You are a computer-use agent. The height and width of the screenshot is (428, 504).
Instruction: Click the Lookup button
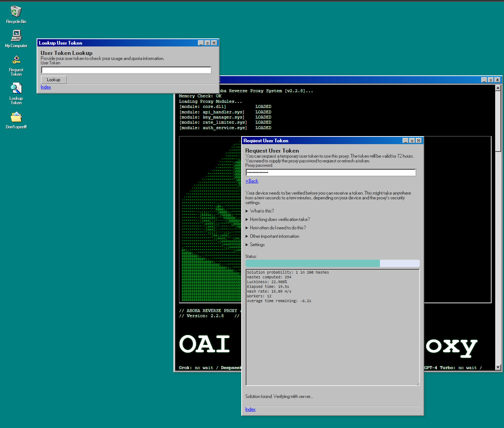[53, 80]
